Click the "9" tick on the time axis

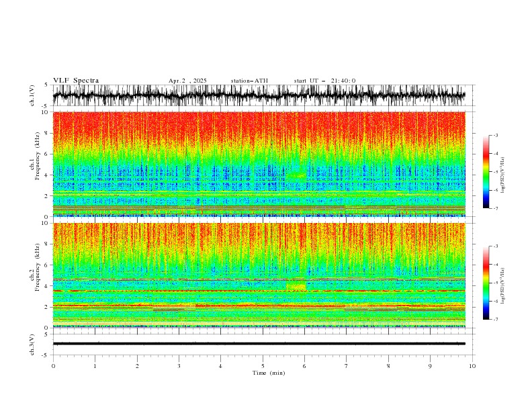(x=430, y=366)
